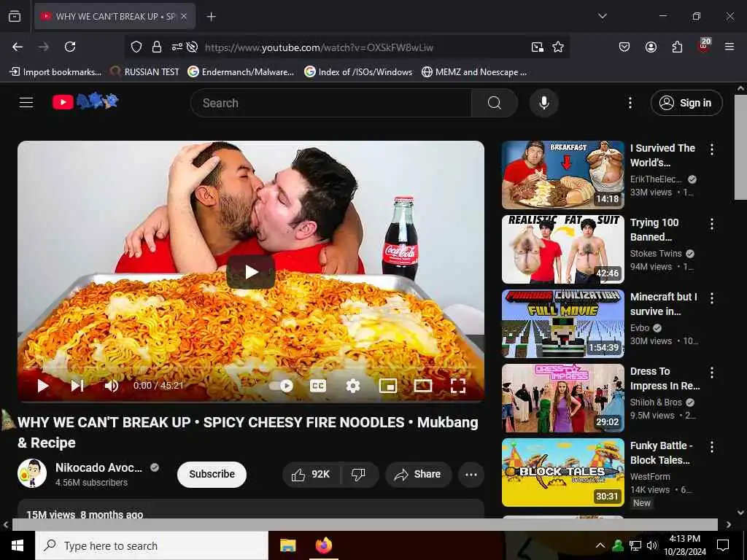Click the URL in the address bar
This screenshot has width=747, height=560.
click(319, 47)
